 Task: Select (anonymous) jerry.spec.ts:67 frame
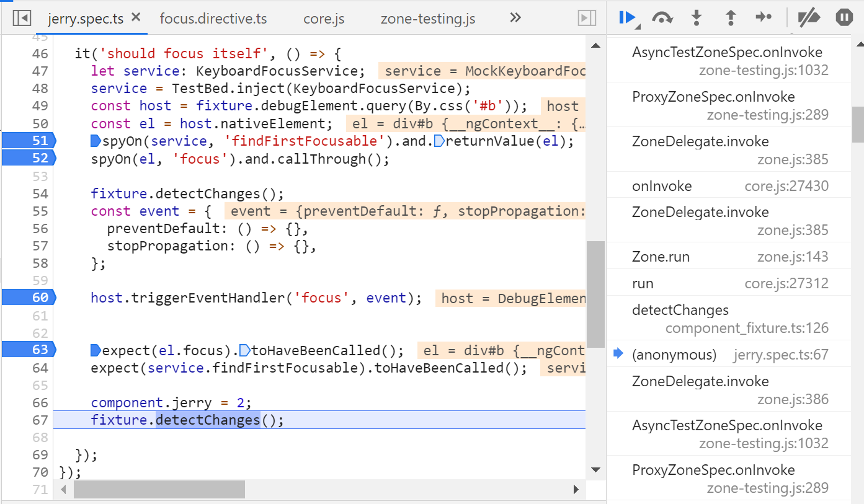click(729, 355)
